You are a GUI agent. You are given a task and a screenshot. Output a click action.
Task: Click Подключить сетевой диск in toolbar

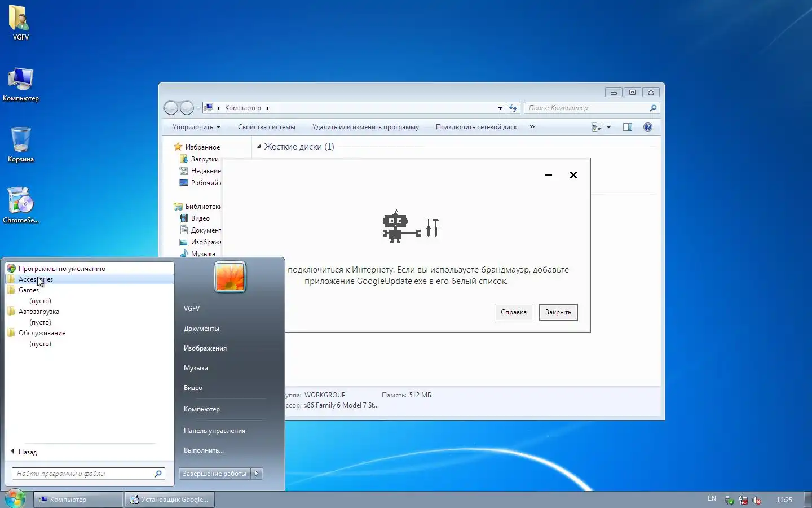pyautogui.click(x=476, y=127)
